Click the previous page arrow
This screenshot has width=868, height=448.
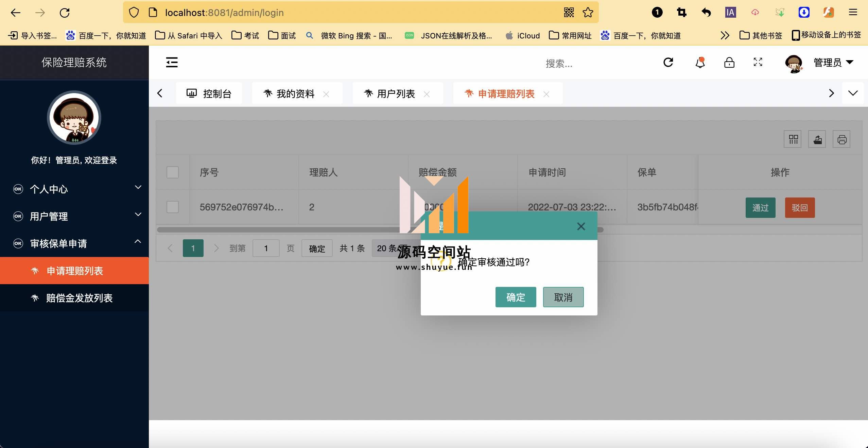tap(170, 248)
